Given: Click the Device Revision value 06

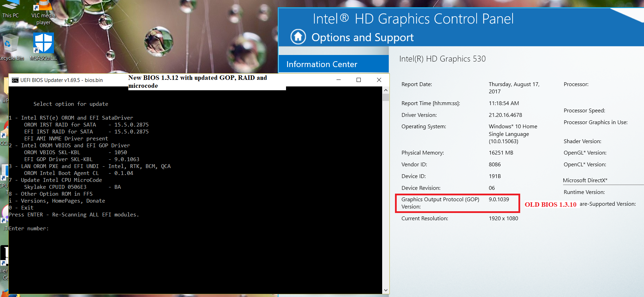Looking at the screenshot, I should pos(491,188).
